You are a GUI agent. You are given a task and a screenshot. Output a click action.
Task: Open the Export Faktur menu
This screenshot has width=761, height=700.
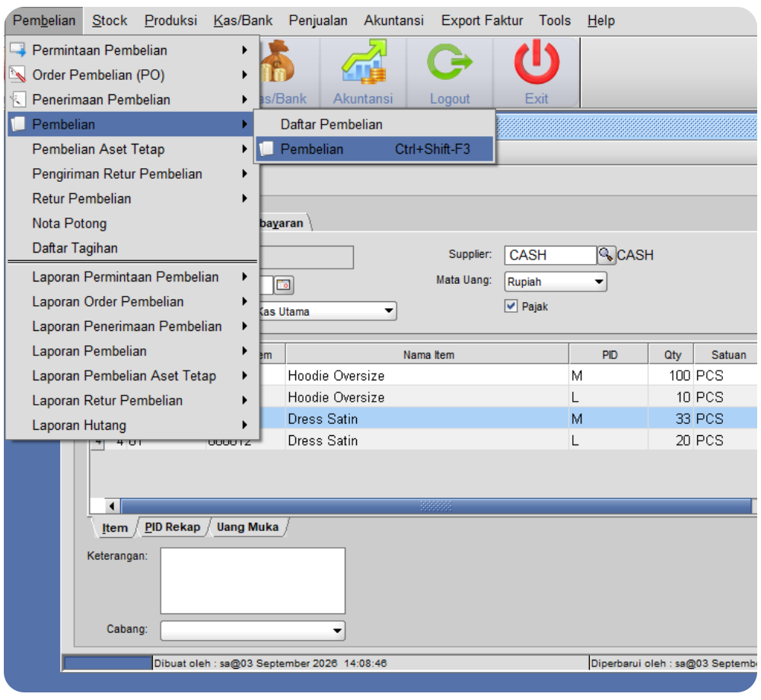(x=482, y=21)
